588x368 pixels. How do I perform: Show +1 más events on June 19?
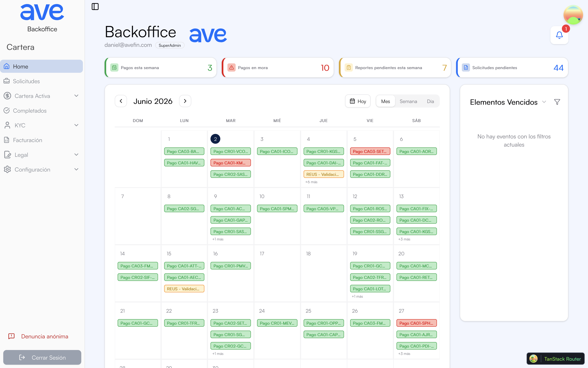[x=357, y=296]
